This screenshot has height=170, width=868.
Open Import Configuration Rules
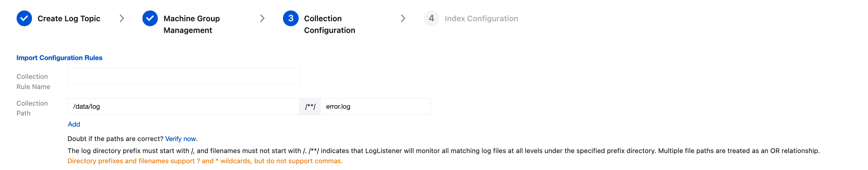pyautogui.click(x=59, y=58)
